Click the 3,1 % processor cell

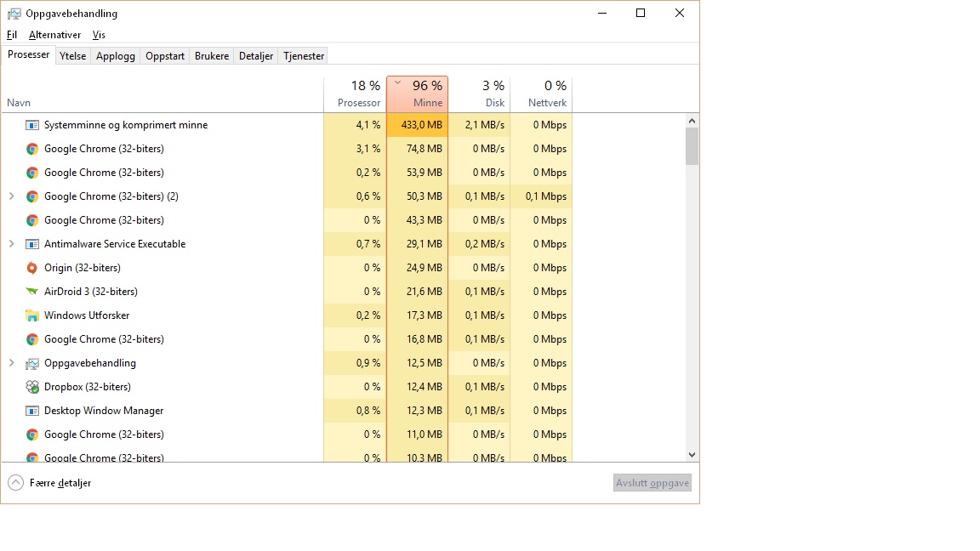(355, 149)
